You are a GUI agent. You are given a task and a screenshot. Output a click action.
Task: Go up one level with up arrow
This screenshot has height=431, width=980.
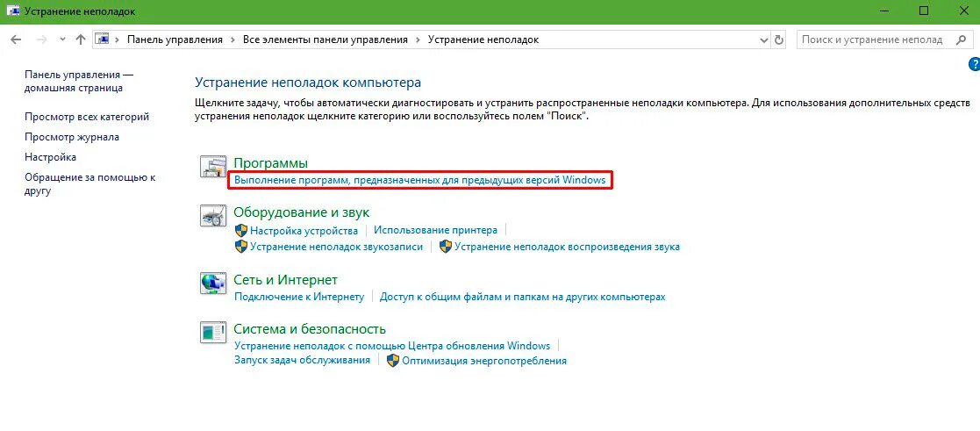(x=80, y=40)
